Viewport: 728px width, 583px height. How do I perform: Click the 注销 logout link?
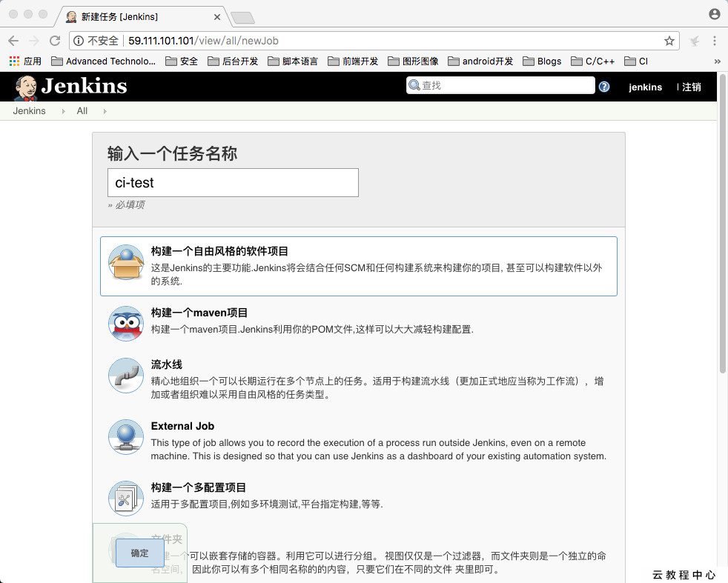click(x=691, y=87)
